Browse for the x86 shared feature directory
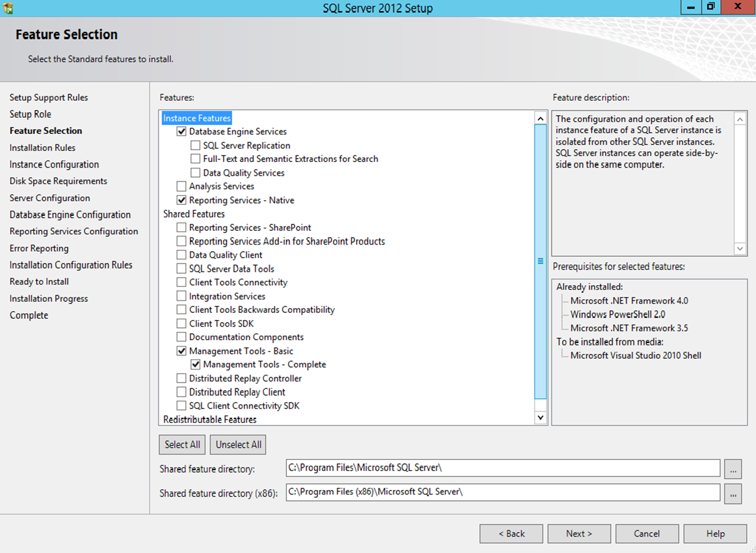The width and height of the screenshot is (756, 553). tap(732, 493)
